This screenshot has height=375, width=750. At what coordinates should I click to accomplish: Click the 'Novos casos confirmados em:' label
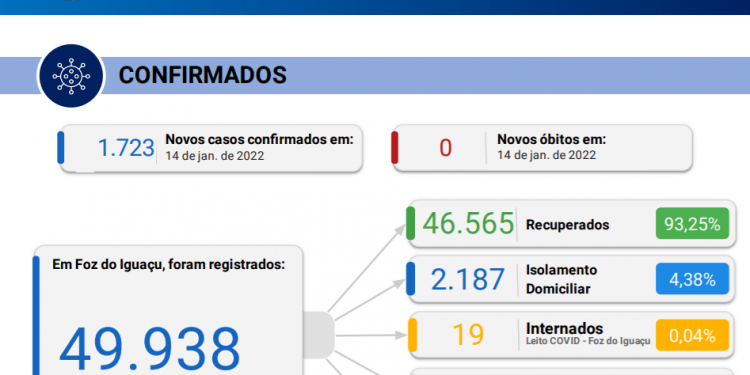coord(259,140)
